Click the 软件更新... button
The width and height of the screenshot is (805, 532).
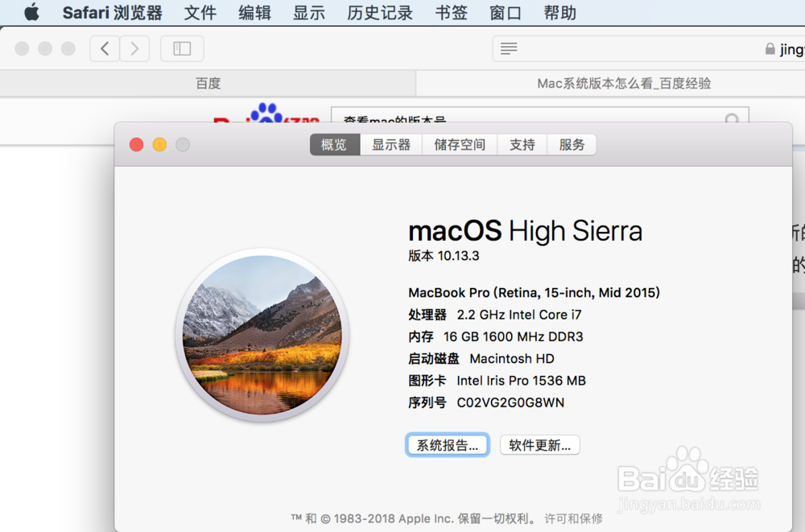[539, 445]
